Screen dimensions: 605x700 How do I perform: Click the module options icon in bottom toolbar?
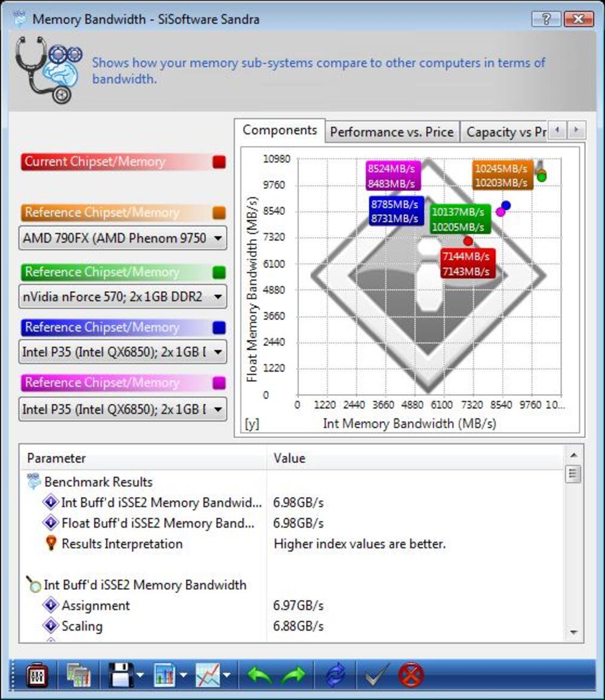[38, 674]
